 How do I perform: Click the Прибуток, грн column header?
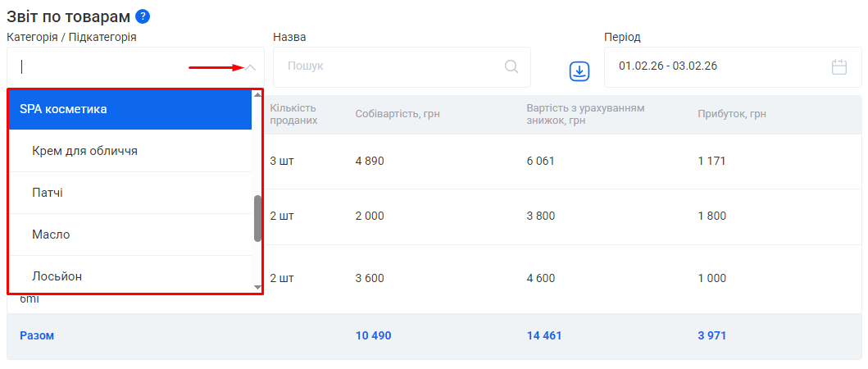click(x=731, y=114)
